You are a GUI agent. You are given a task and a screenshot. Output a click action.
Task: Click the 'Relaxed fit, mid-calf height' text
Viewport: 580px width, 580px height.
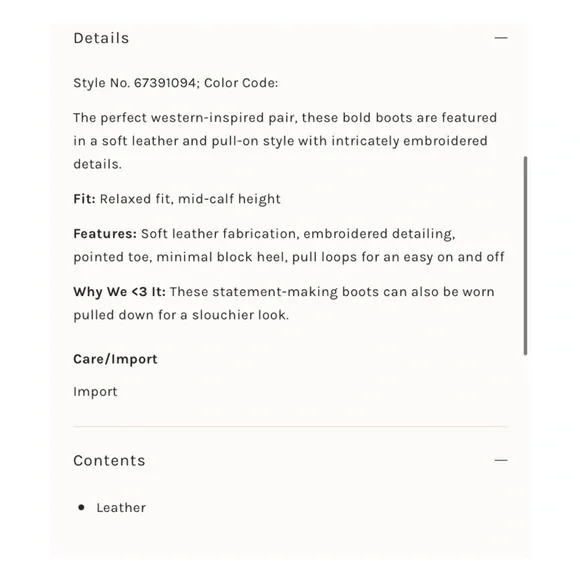[x=190, y=199]
